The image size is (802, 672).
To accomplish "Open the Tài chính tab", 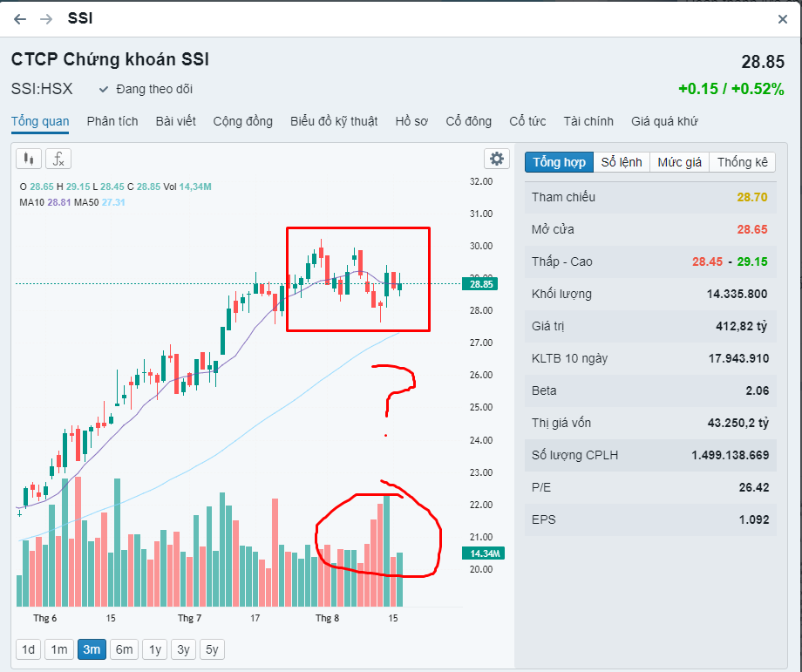I will 588,121.
